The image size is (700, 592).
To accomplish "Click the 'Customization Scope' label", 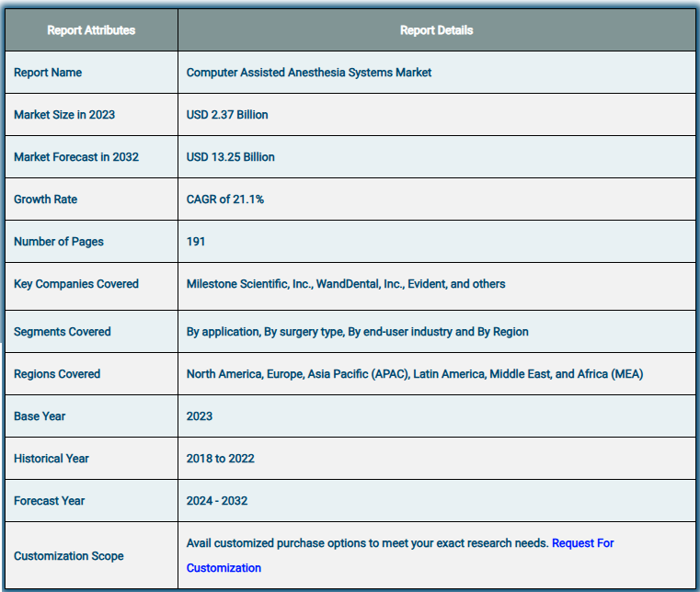I will [x=69, y=556].
